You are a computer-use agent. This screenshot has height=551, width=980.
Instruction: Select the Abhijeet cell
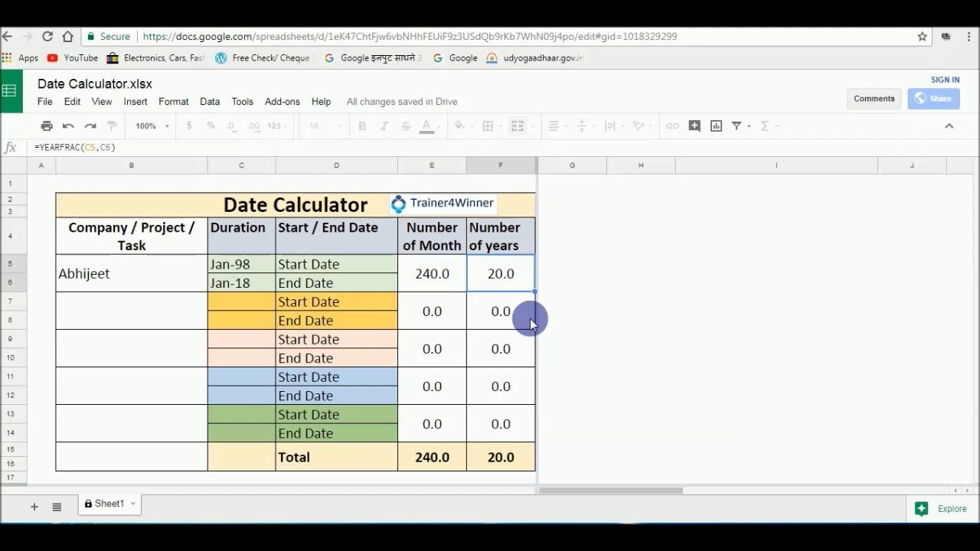pos(132,273)
